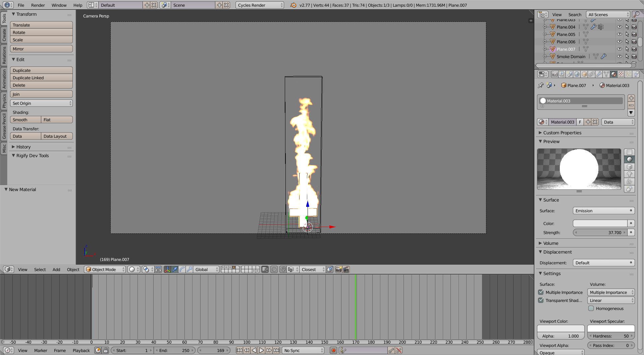Click the Viewport Color swatch
The width and height of the screenshot is (644, 355).
click(x=560, y=328)
